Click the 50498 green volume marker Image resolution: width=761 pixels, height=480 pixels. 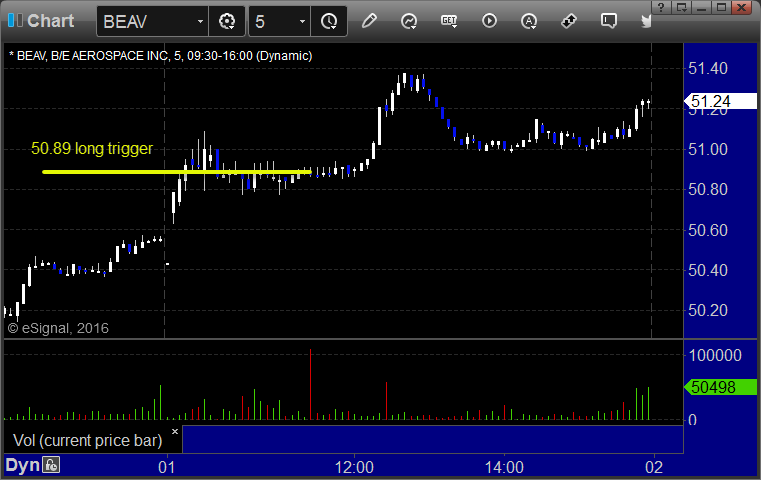(x=720, y=387)
